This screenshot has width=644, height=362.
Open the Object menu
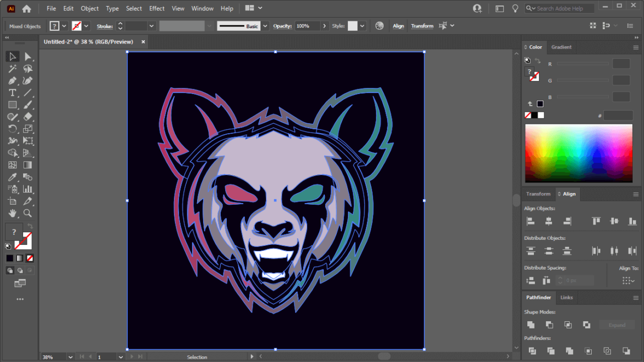coord(89,8)
